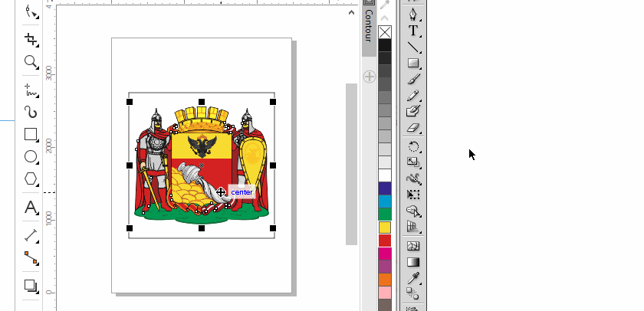Activate the Zoom magnifier tool
This screenshot has width=644, height=311.
(31, 62)
